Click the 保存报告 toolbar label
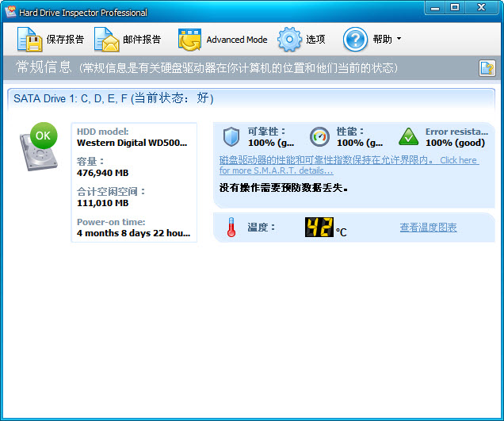This screenshot has height=421, width=504. click(x=65, y=40)
